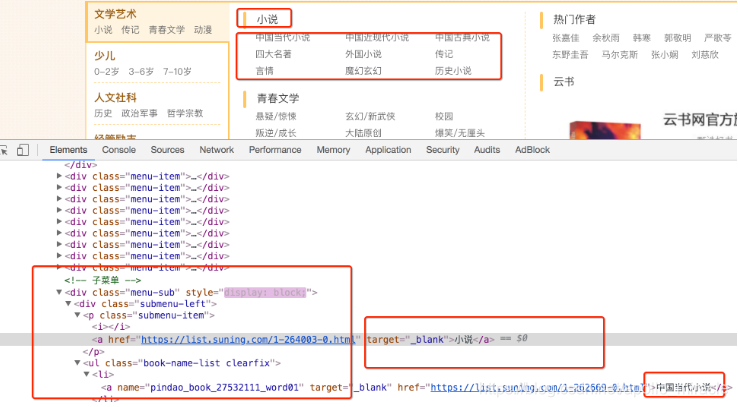This screenshot has width=738, height=407.
Task: Toggle the device toolbar icon in DevTools
Action: [23, 150]
